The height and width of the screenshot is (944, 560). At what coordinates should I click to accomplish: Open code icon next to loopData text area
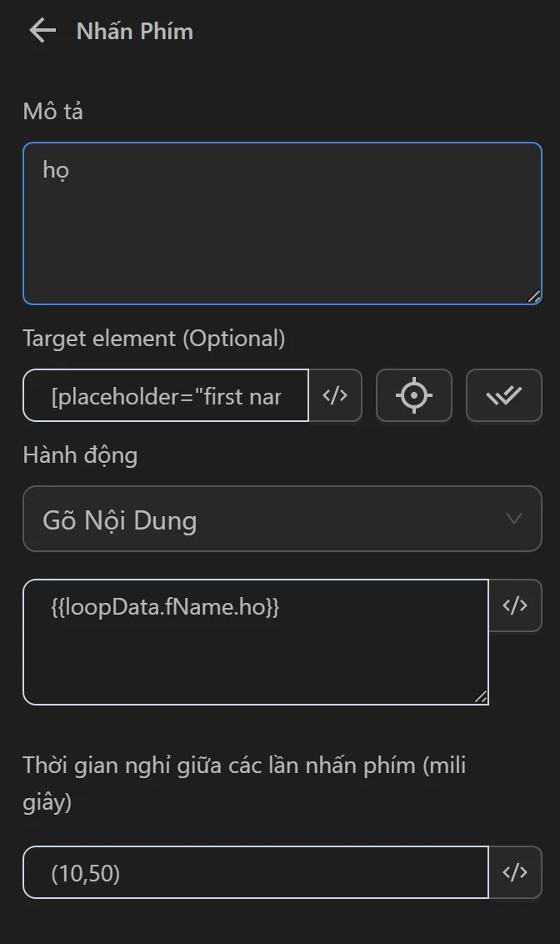(515, 605)
